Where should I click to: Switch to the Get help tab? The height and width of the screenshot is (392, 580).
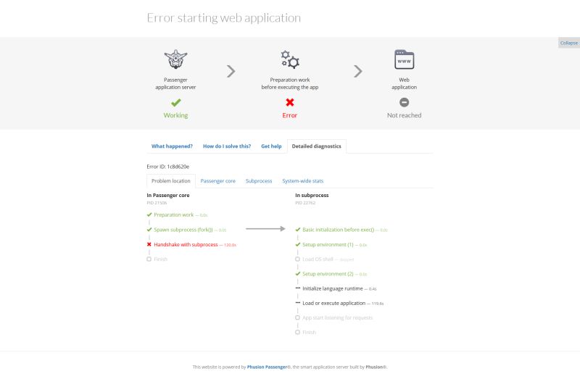pos(271,146)
